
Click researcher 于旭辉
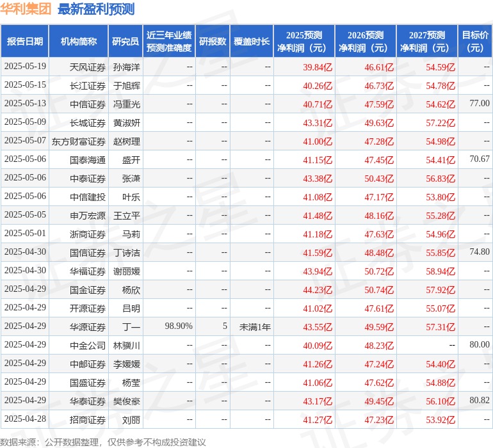coord(127,86)
